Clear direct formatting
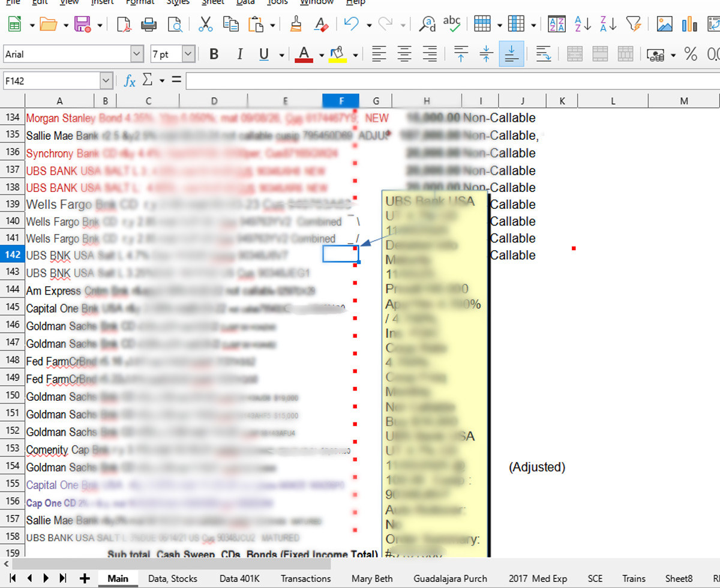720x588 pixels. 322,24
